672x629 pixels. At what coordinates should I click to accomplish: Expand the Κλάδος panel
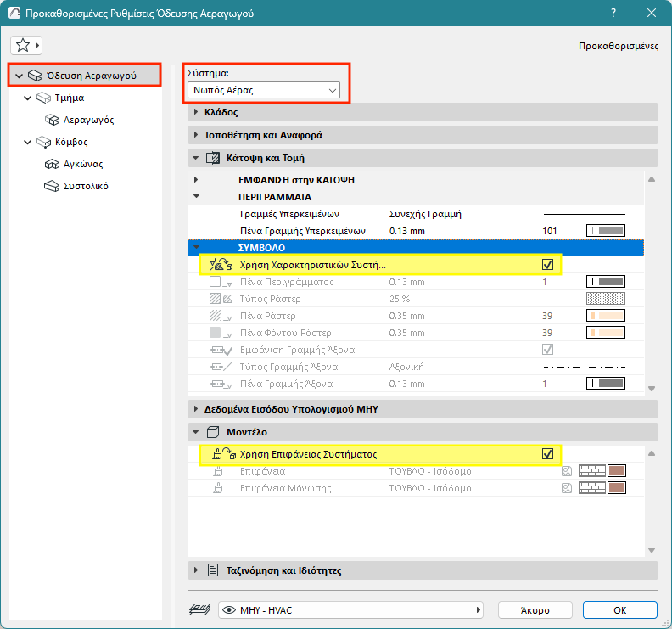tap(196, 112)
